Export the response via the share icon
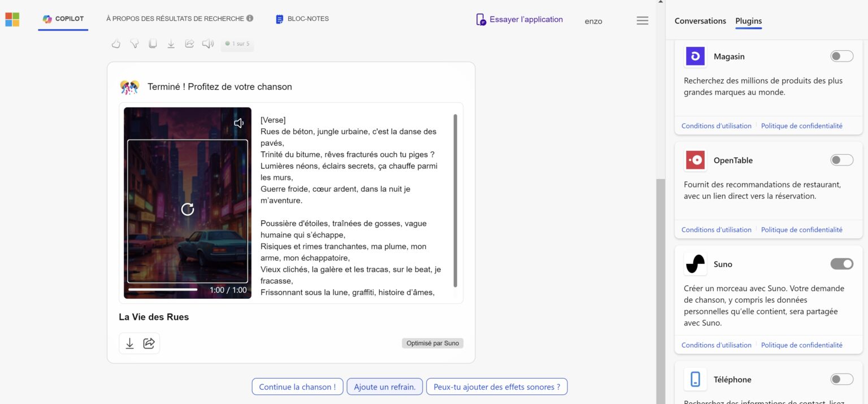This screenshot has width=868, height=404. pyautogui.click(x=189, y=44)
